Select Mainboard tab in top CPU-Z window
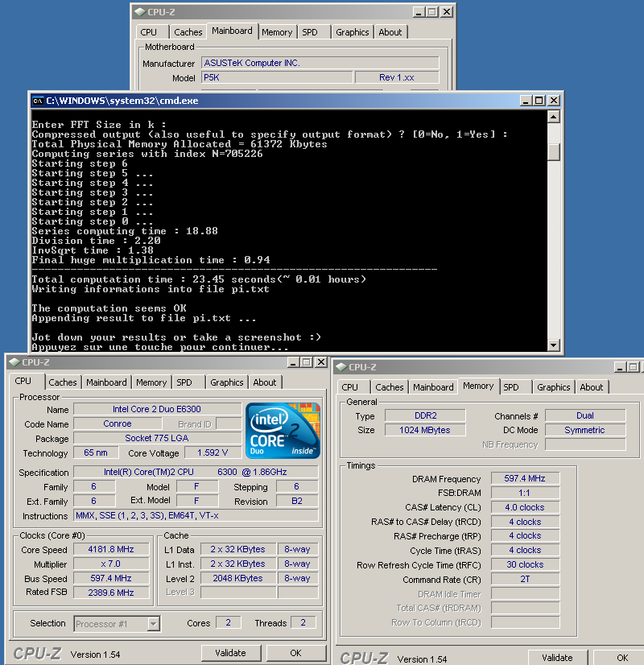The height and width of the screenshot is (665, 644). click(x=232, y=31)
